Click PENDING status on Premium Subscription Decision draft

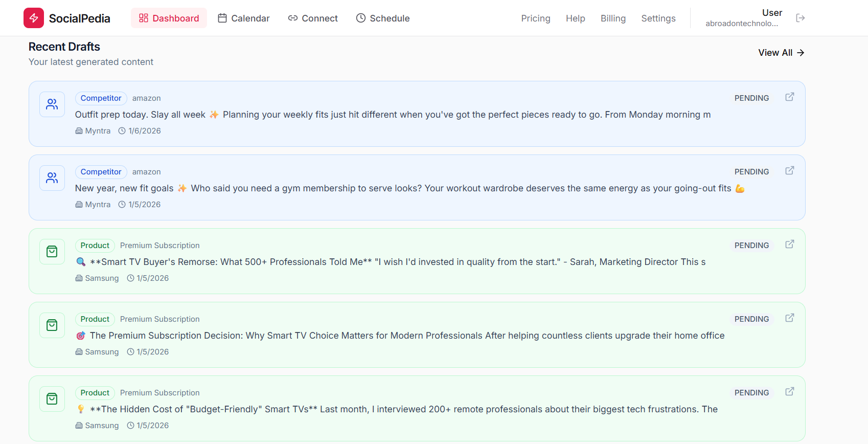click(751, 319)
